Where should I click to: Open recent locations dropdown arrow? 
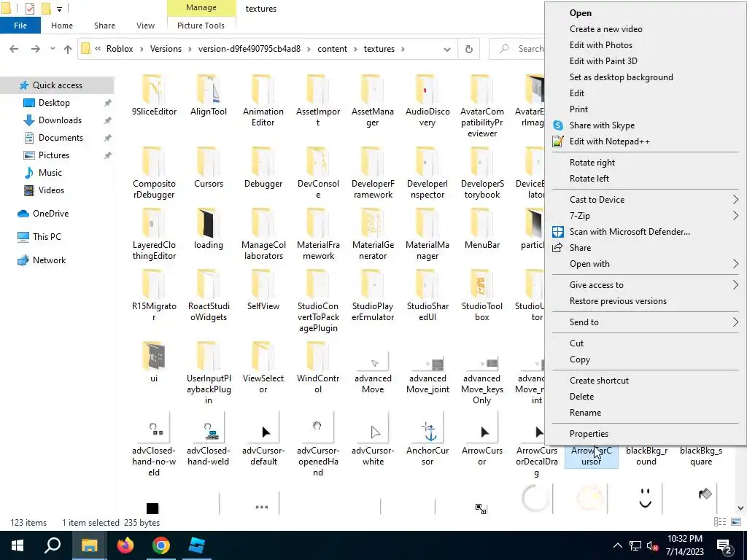tap(53, 49)
